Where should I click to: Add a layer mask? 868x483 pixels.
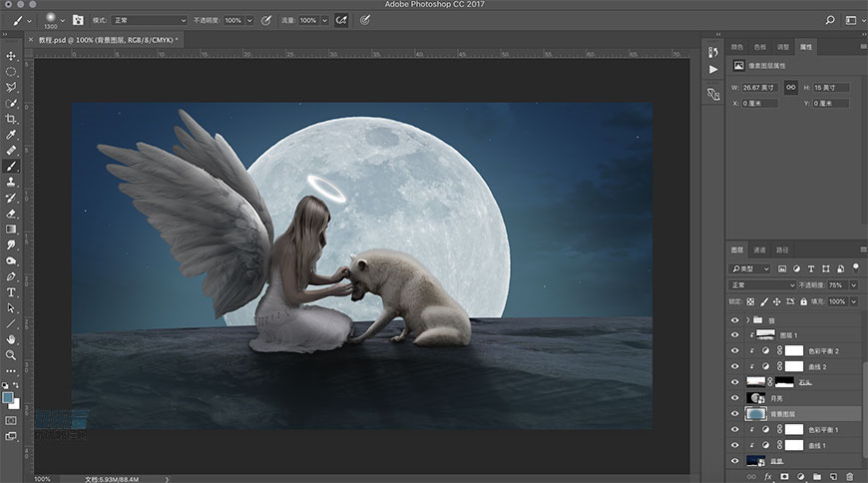click(784, 476)
